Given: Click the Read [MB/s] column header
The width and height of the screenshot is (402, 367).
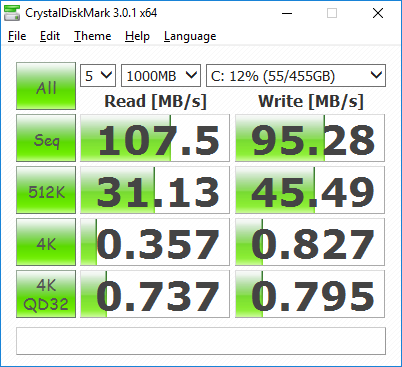Looking at the screenshot, I should click(x=155, y=101).
